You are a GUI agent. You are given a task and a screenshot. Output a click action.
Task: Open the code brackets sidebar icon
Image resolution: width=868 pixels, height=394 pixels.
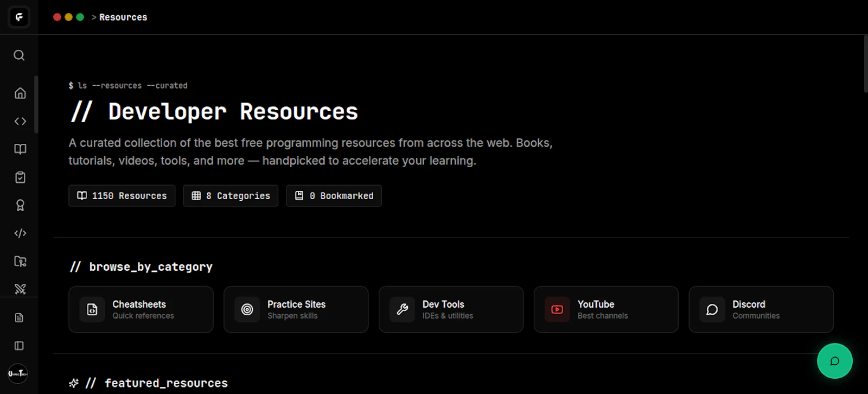[x=20, y=121]
